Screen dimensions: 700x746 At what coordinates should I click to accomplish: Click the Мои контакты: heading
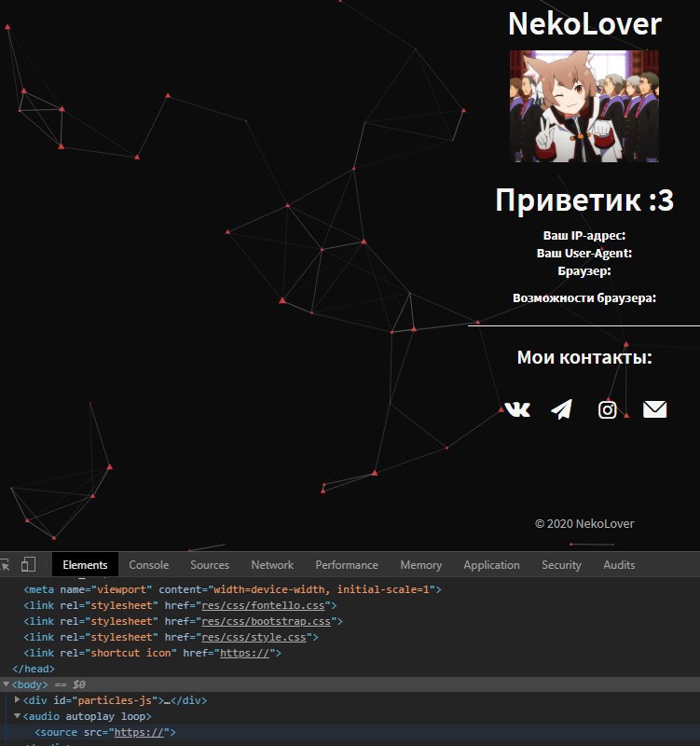[x=584, y=357]
